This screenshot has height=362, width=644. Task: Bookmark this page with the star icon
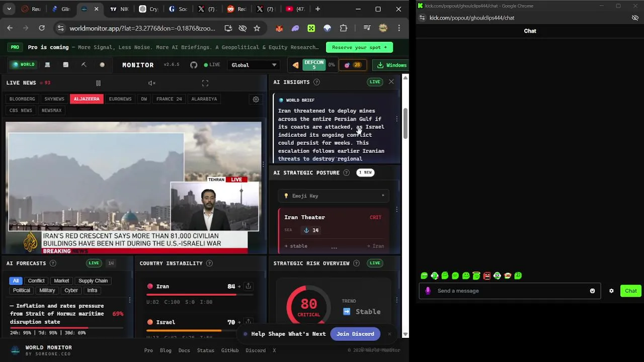tap(257, 28)
